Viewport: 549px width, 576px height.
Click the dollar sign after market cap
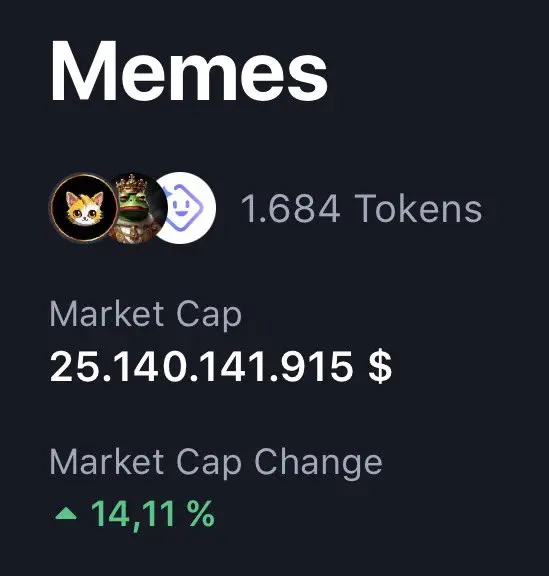coord(380,367)
